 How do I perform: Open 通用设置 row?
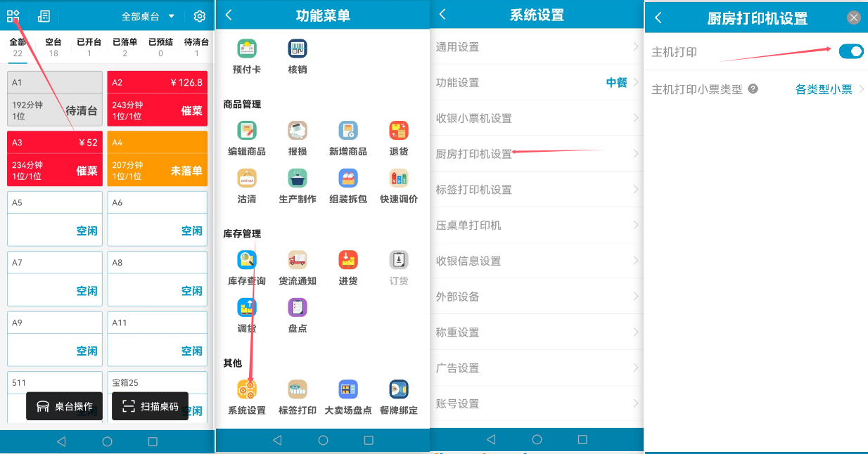pyautogui.click(x=537, y=47)
